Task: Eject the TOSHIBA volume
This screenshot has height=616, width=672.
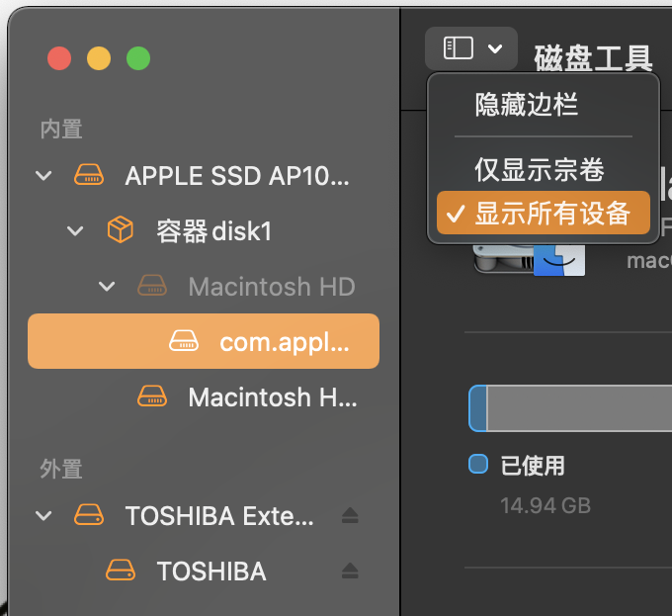Action: click(x=350, y=571)
